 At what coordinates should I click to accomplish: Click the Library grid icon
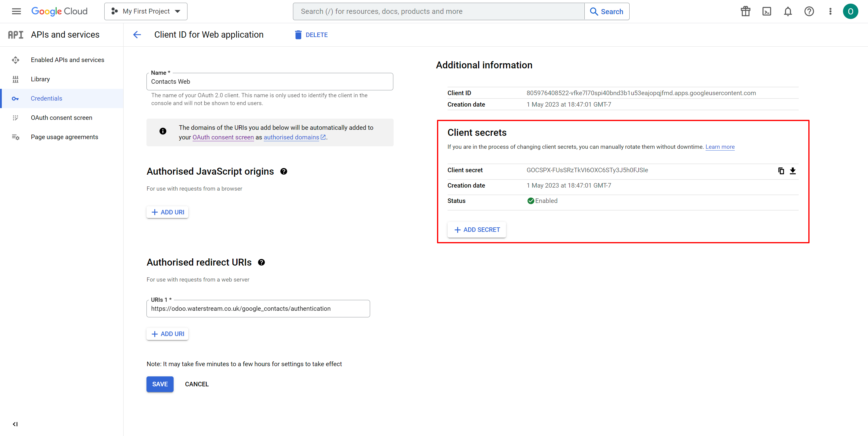pyautogui.click(x=15, y=79)
